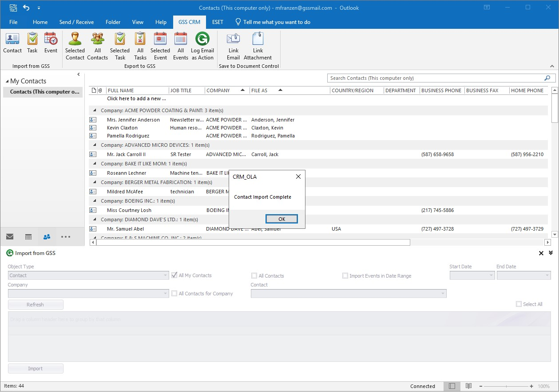The height and width of the screenshot is (392, 559).
Task: Click the Link Email icon
Action: 234,46
